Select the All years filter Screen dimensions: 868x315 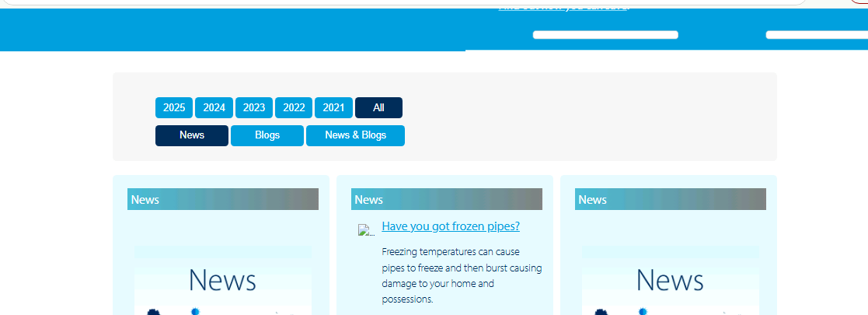[x=378, y=107]
